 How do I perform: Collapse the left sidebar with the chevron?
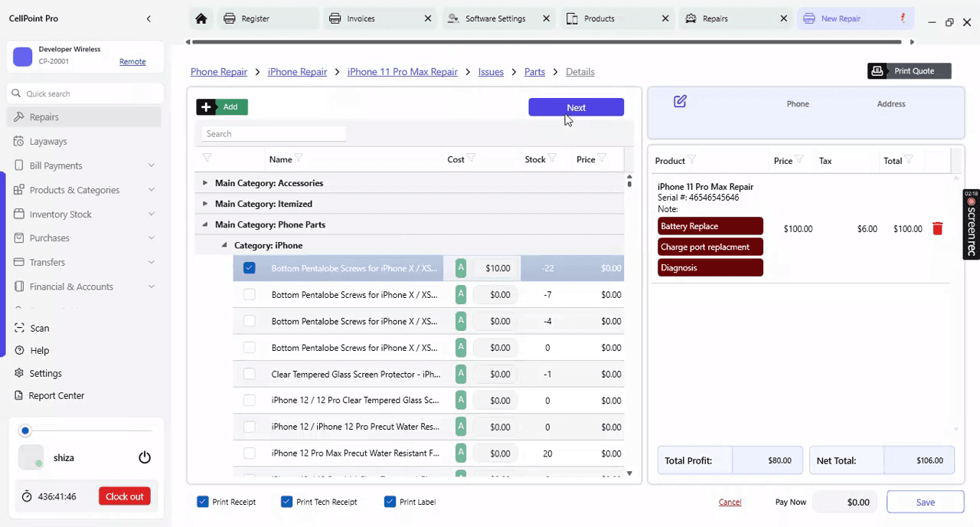pyautogui.click(x=149, y=18)
